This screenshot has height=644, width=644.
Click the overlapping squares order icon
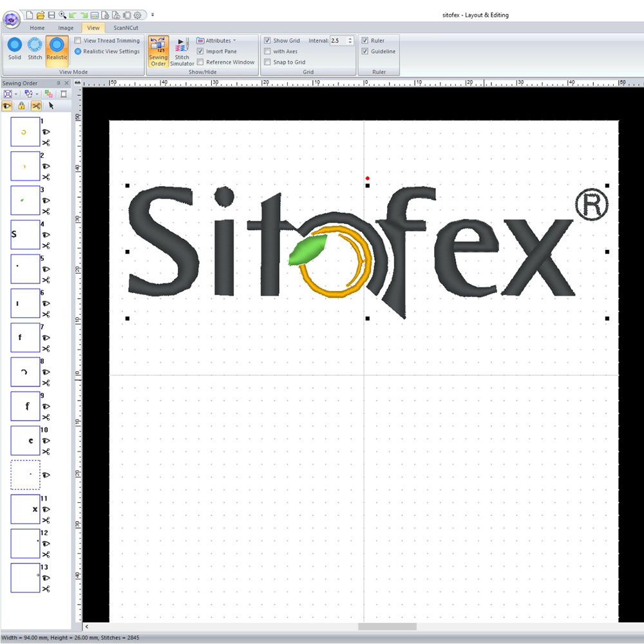point(28,94)
